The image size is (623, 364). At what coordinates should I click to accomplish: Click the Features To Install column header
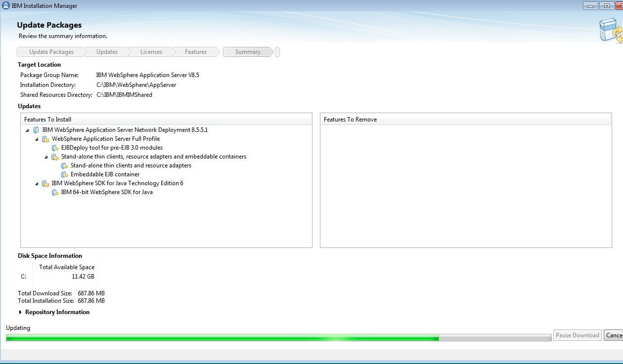point(166,119)
